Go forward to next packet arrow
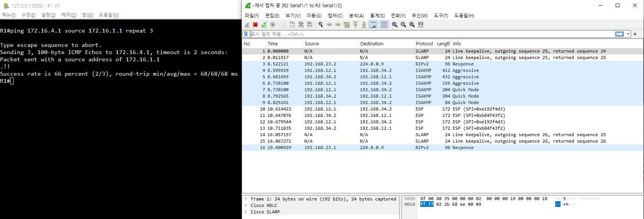The image size is (644, 219). pyautogui.click(x=338, y=25)
